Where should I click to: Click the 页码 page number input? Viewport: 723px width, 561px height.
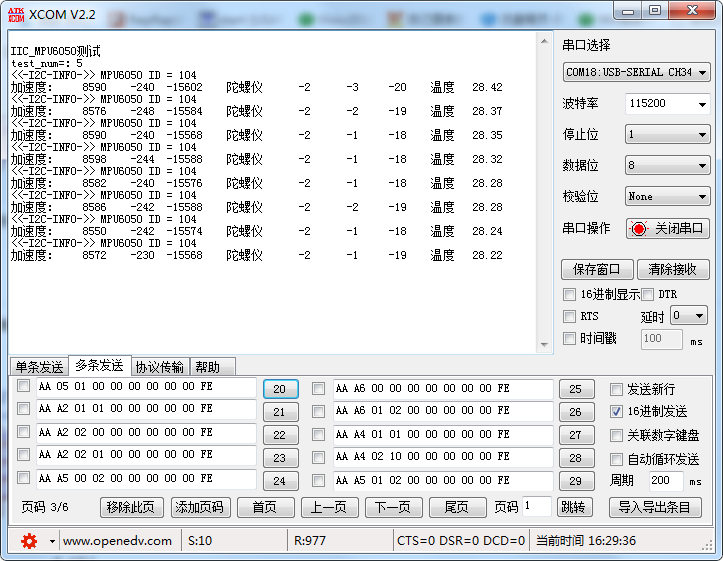pyautogui.click(x=537, y=507)
